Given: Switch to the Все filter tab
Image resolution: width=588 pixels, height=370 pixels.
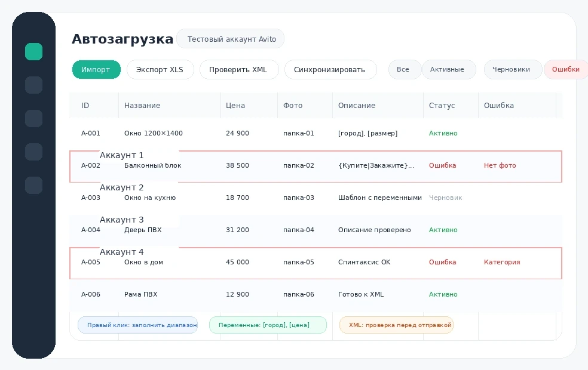Looking at the screenshot, I should click(405, 70).
